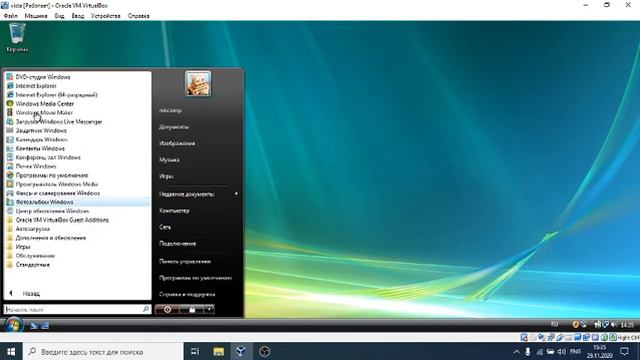Image resolution: width=640 pixels, height=360 pixels.
Task: Open the Справка menu
Action: 138,16
